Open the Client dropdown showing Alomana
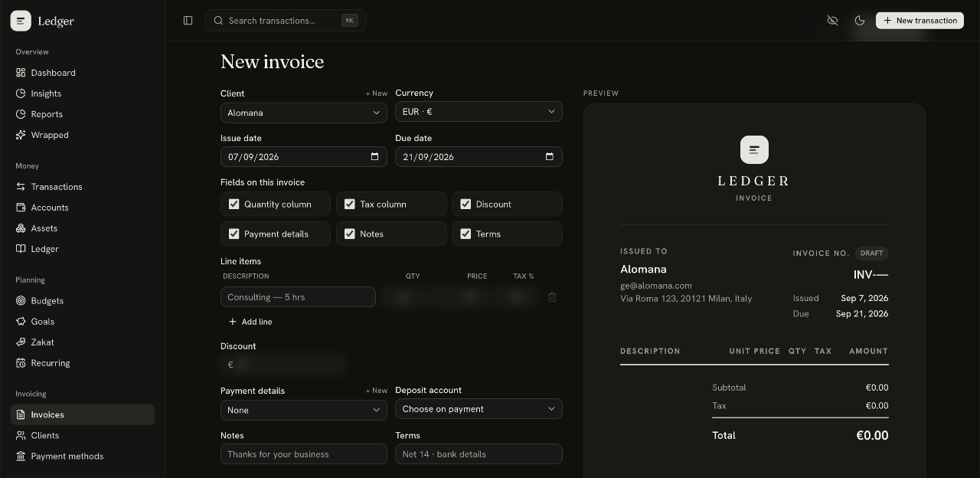The width and height of the screenshot is (980, 478). pos(304,113)
